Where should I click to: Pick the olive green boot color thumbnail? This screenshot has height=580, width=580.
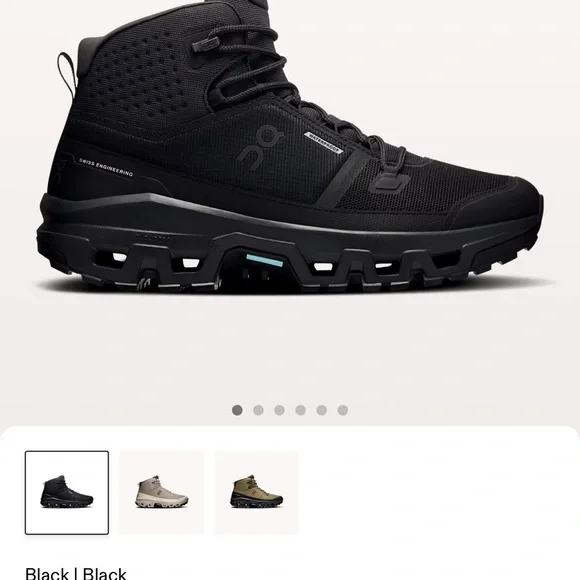click(x=256, y=492)
